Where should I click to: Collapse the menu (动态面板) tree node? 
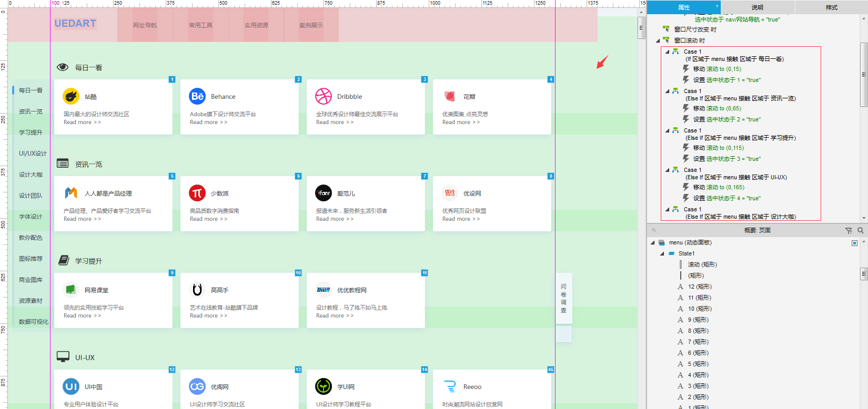click(653, 242)
